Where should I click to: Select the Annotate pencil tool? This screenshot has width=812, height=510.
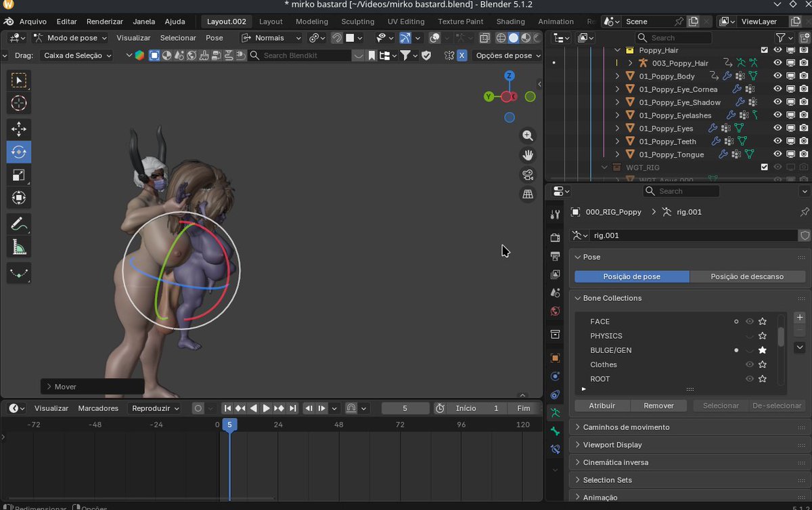point(19,224)
